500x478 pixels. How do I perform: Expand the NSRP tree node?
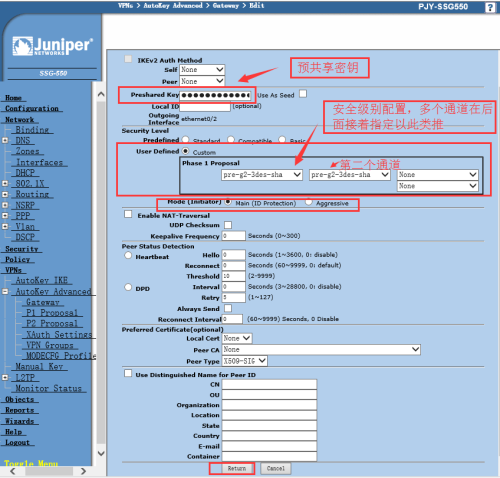pos(5,205)
